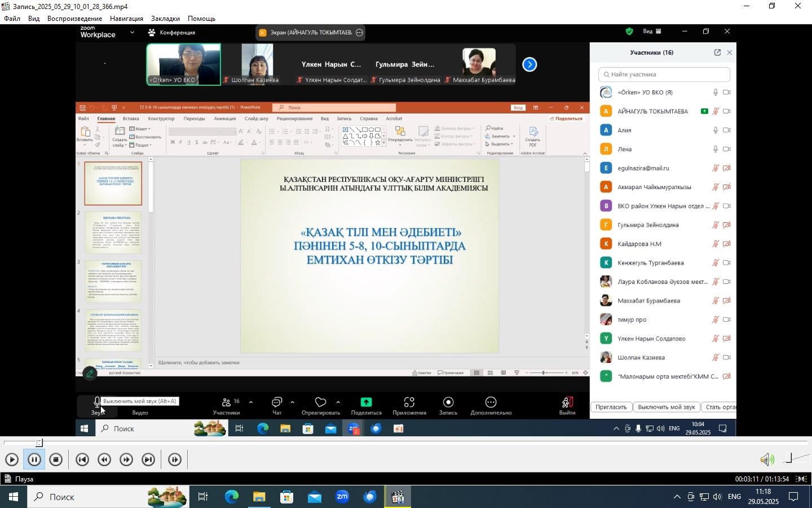The height and width of the screenshot is (508, 812).
Task: Open the Воспроизведение menu
Action: click(74, 19)
